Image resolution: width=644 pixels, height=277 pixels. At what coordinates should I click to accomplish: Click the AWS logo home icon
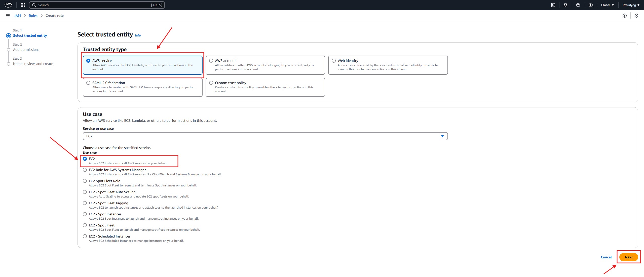coord(8,5)
